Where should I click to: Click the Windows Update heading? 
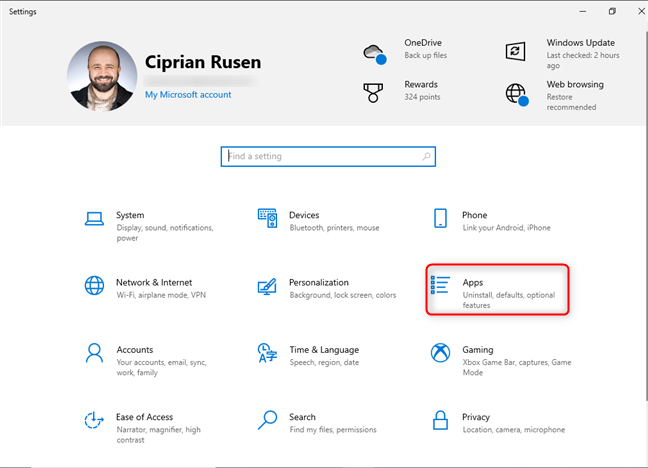point(581,43)
